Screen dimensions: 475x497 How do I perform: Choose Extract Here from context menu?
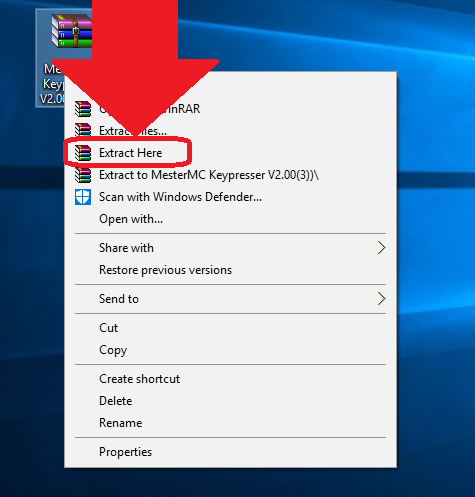pos(230,153)
